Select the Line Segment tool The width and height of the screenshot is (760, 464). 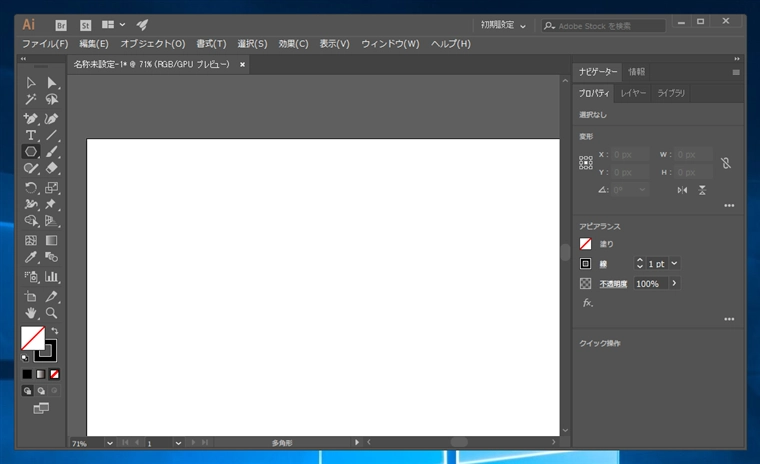click(51, 135)
